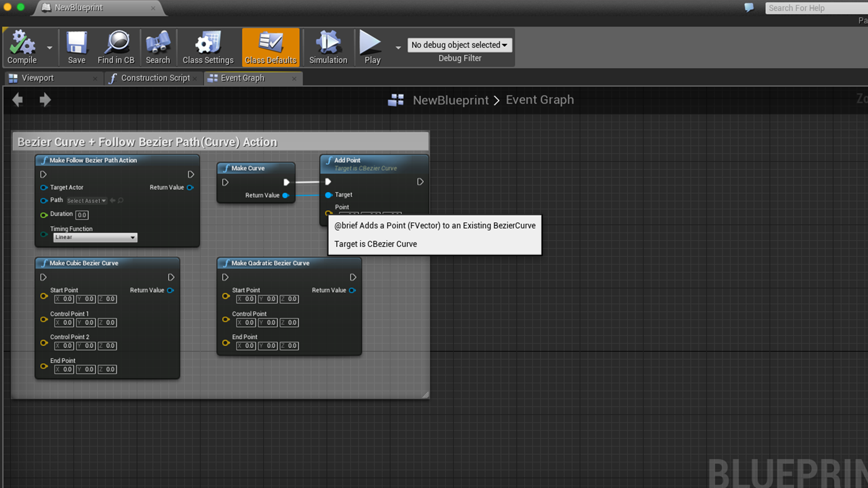Click the Class Defaults icon
868x488 pixels.
coord(270,47)
